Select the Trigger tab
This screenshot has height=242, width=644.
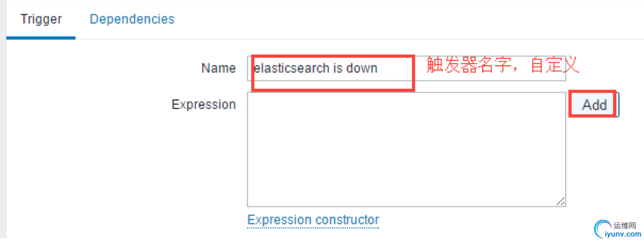[41, 19]
